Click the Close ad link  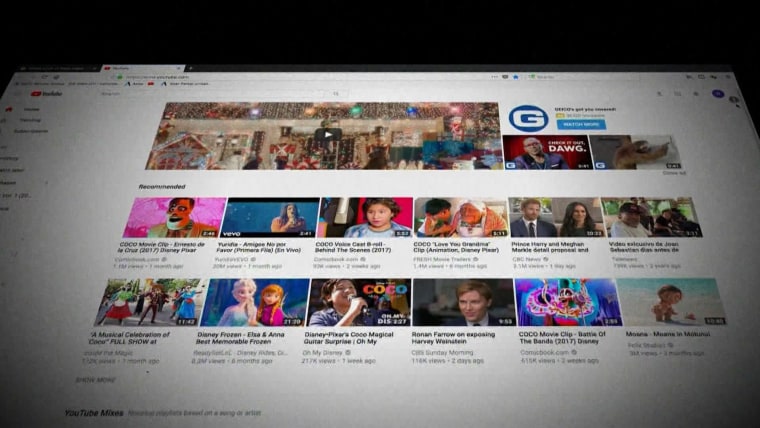[674, 173]
